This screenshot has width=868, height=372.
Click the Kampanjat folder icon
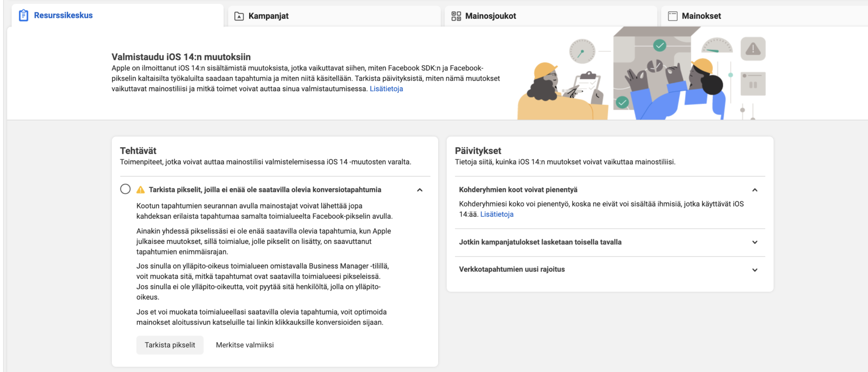pyautogui.click(x=239, y=16)
